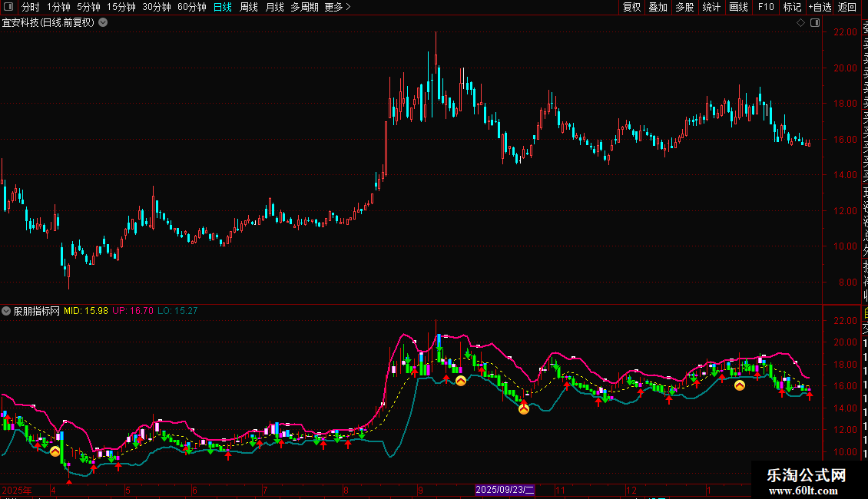
Task: Click the yellow signal marker near April
Action: click(x=55, y=451)
